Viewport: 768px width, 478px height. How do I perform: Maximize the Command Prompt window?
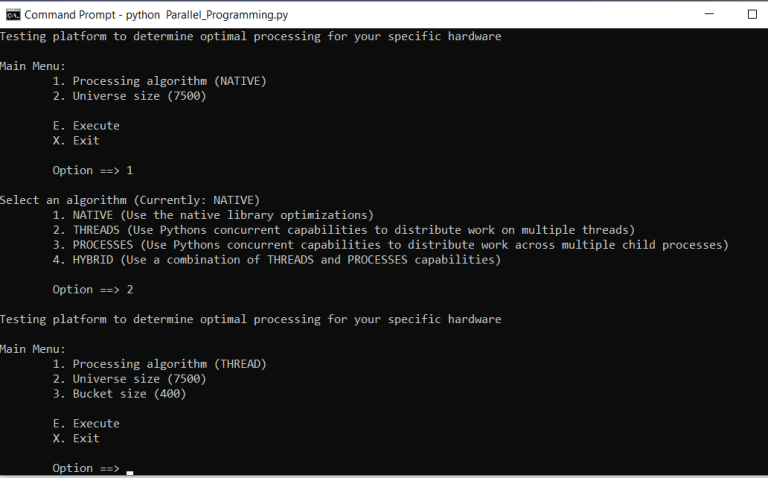pyautogui.click(x=752, y=14)
